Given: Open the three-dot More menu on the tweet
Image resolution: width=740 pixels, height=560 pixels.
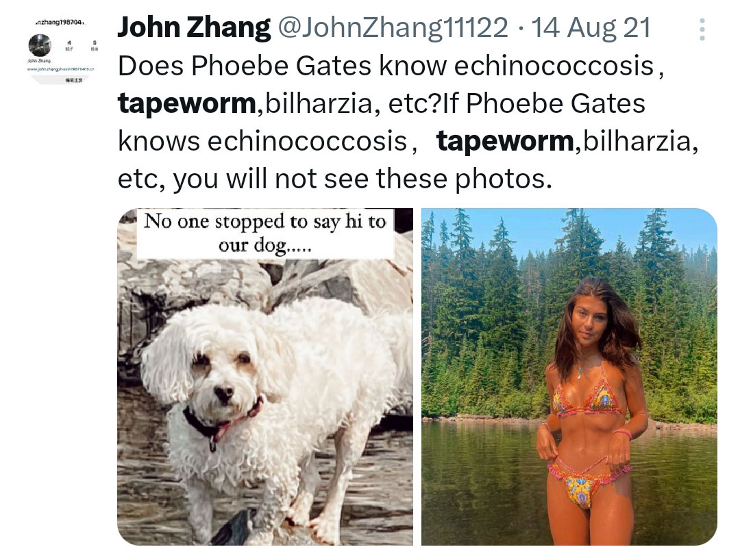Looking at the screenshot, I should pos(702,29).
